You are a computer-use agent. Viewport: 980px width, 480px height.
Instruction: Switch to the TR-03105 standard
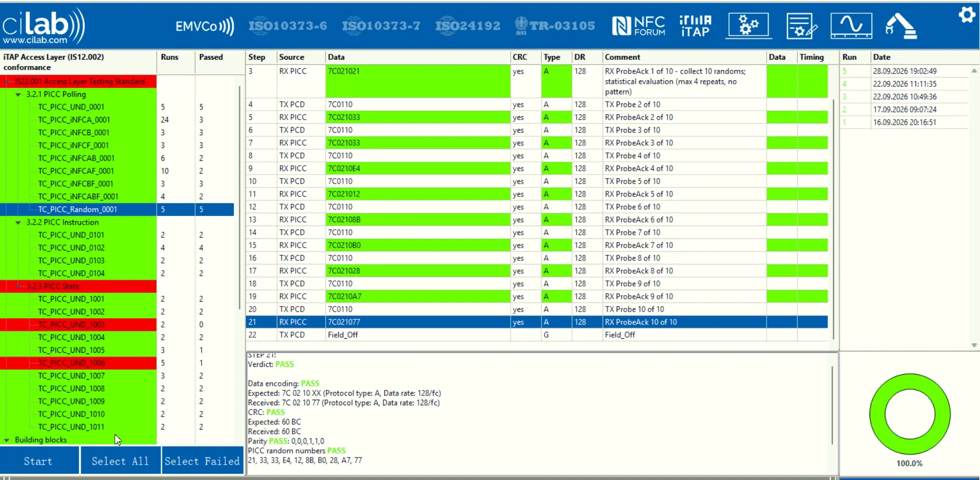tap(555, 26)
